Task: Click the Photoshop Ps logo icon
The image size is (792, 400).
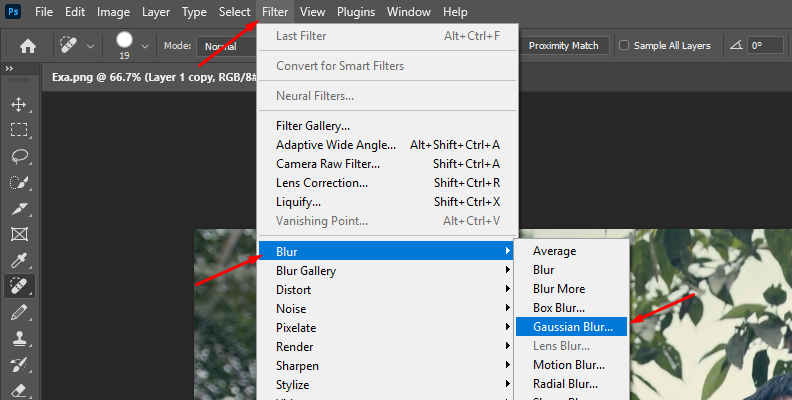Action: (13, 11)
